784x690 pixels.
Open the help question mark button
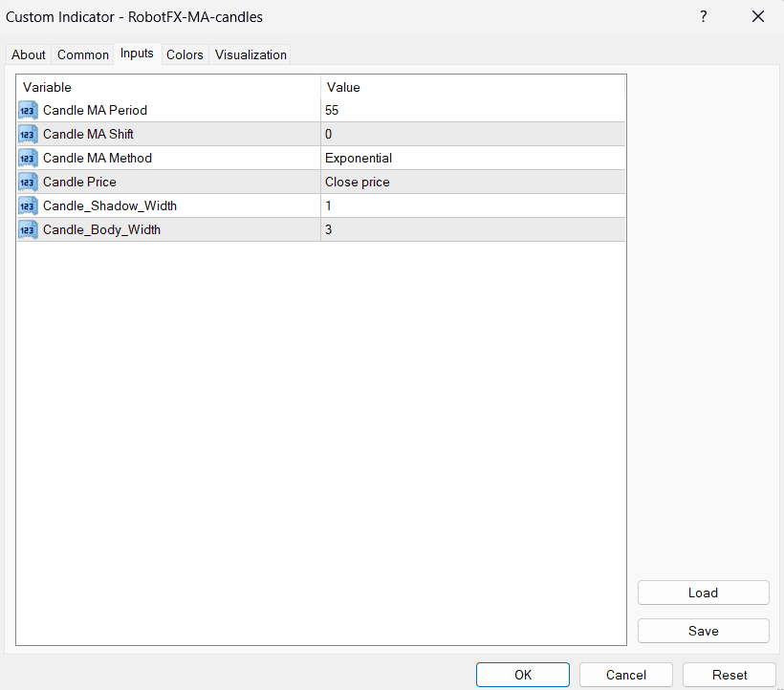704,17
